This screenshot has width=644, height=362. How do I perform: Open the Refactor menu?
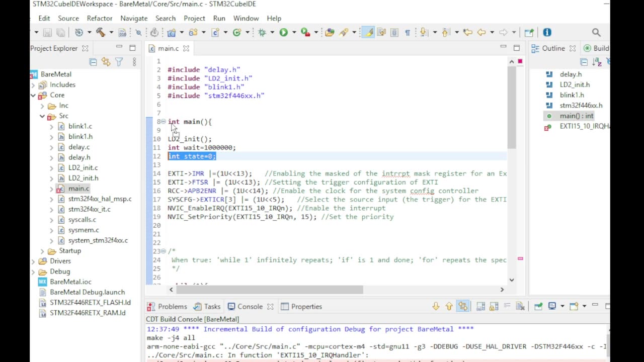tap(100, 18)
